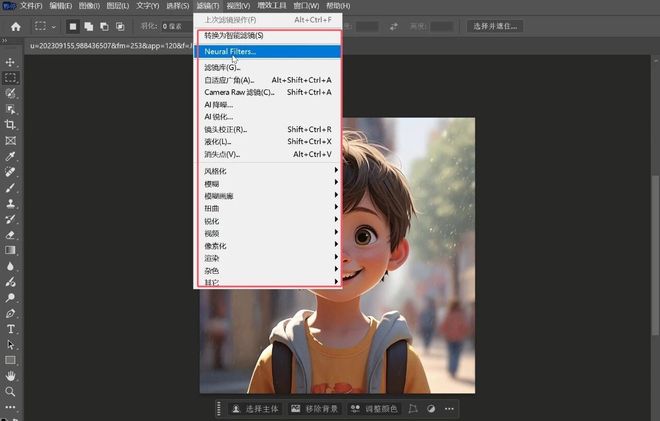Select the Move tool
The image size is (660, 421).
pos(10,62)
